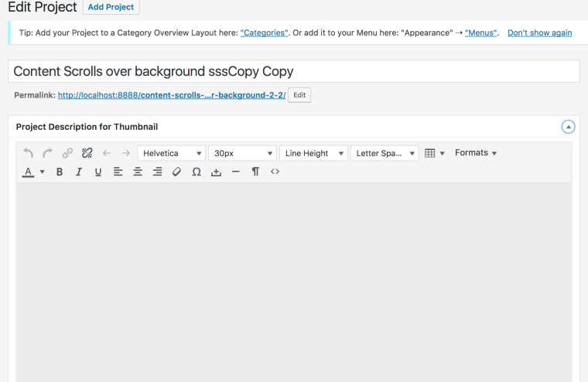The height and width of the screenshot is (382, 588).
Task: Open the Formats menu
Action: pos(475,153)
